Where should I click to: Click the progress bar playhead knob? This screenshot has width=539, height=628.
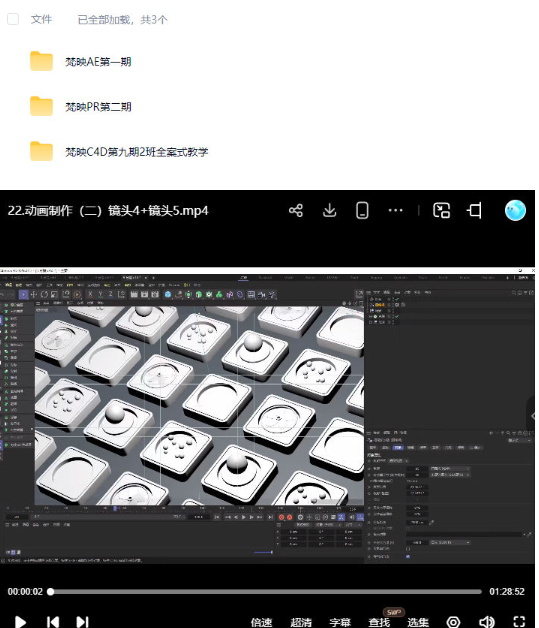pyautogui.click(x=50, y=592)
